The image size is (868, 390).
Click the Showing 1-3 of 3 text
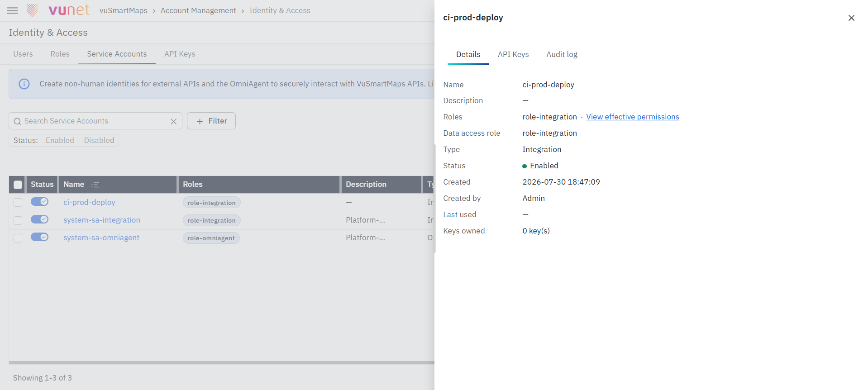point(43,378)
